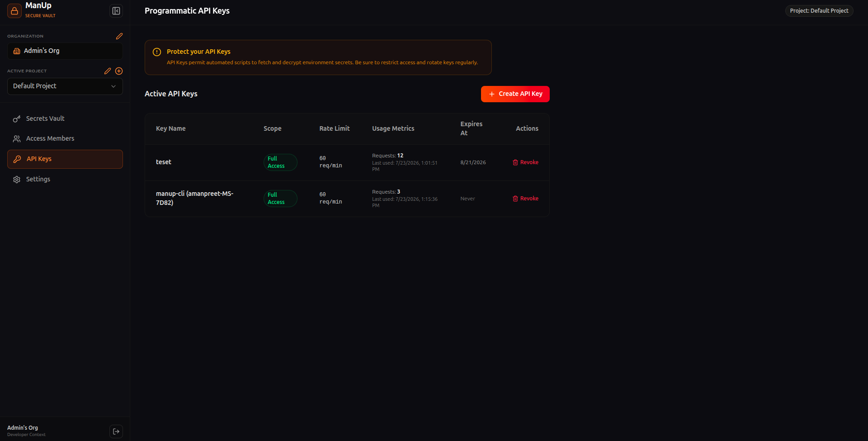Select the Admin's Org organization field
Screen dimensions: 868x441
pyautogui.click(x=65, y=51)
